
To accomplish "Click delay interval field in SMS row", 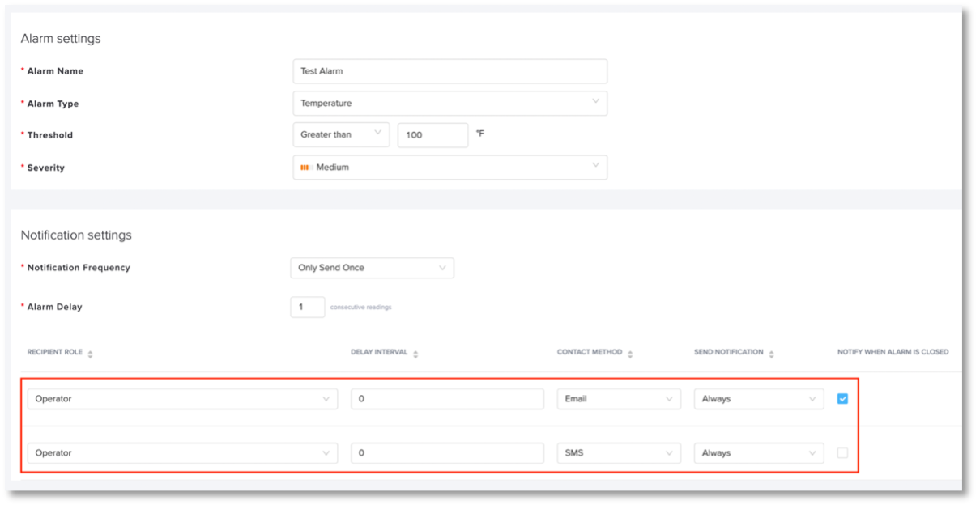I will pyautogui.click(x=447, y=453).
